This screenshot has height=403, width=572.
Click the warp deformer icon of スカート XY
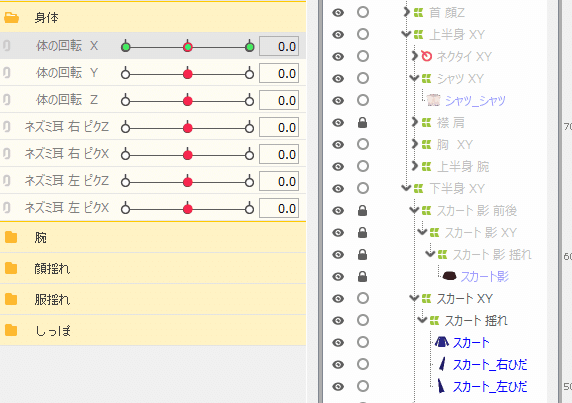click(426, 299)
